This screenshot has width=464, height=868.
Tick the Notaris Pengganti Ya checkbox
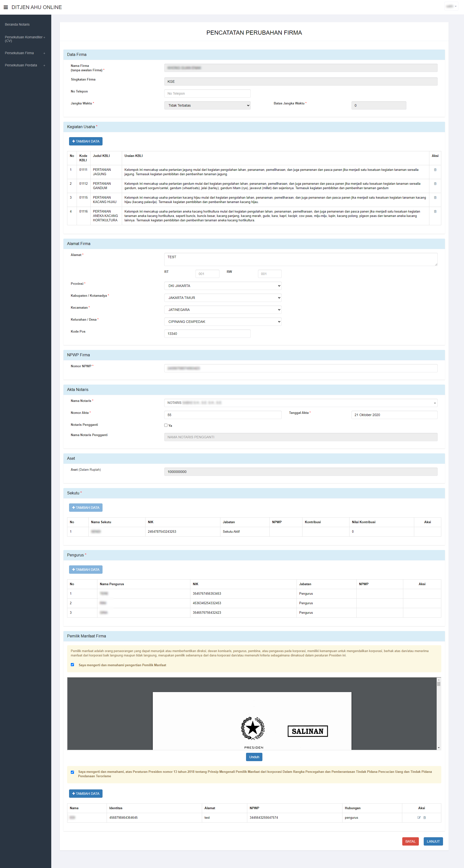(x=166, y=425)
